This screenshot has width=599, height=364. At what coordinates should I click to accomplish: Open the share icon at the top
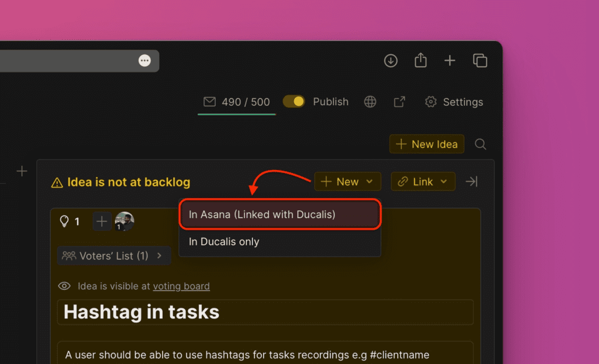coord(421,60)
